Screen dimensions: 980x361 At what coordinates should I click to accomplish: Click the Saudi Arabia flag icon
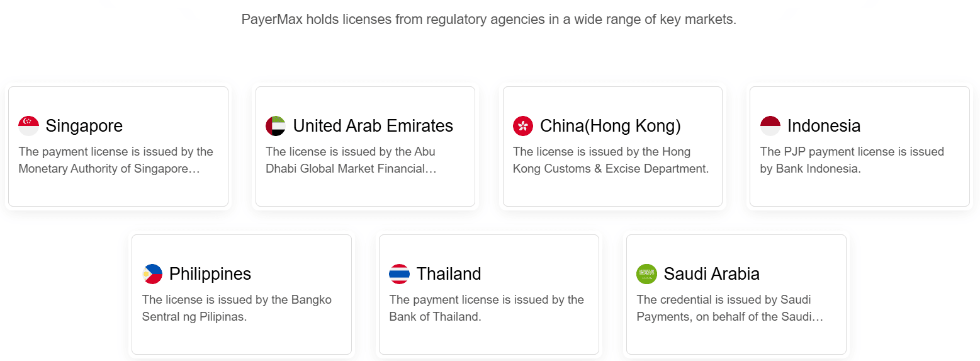pyautogui.click(x=647, y=274)
